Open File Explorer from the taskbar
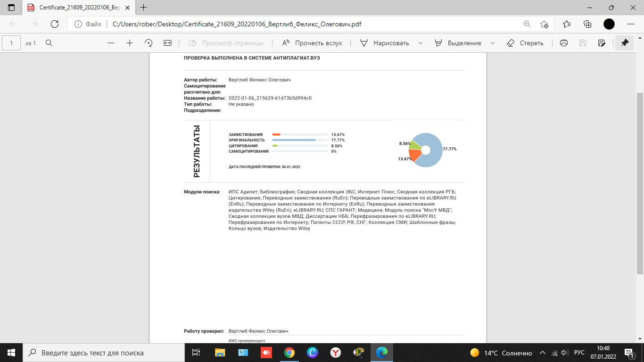The image size is (644, 362). click(x=220, y=353)
